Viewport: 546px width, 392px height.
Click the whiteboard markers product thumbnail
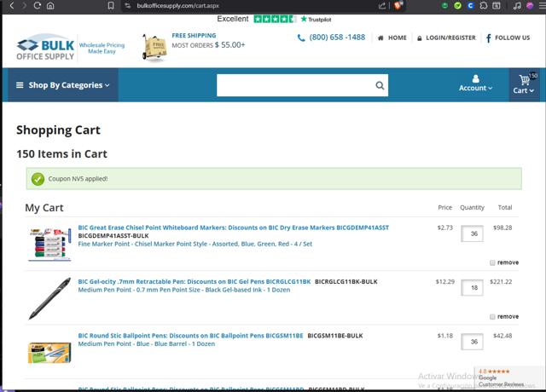(49, 245)
